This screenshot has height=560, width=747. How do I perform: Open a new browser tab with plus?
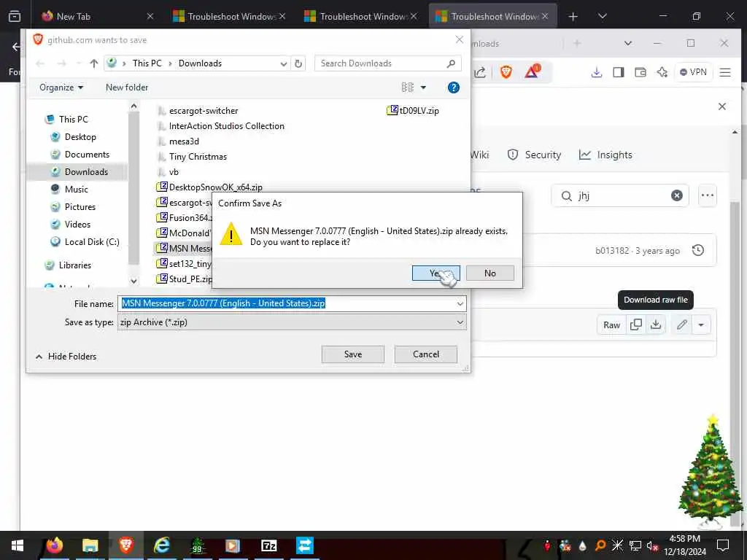[x=573, y=16]
